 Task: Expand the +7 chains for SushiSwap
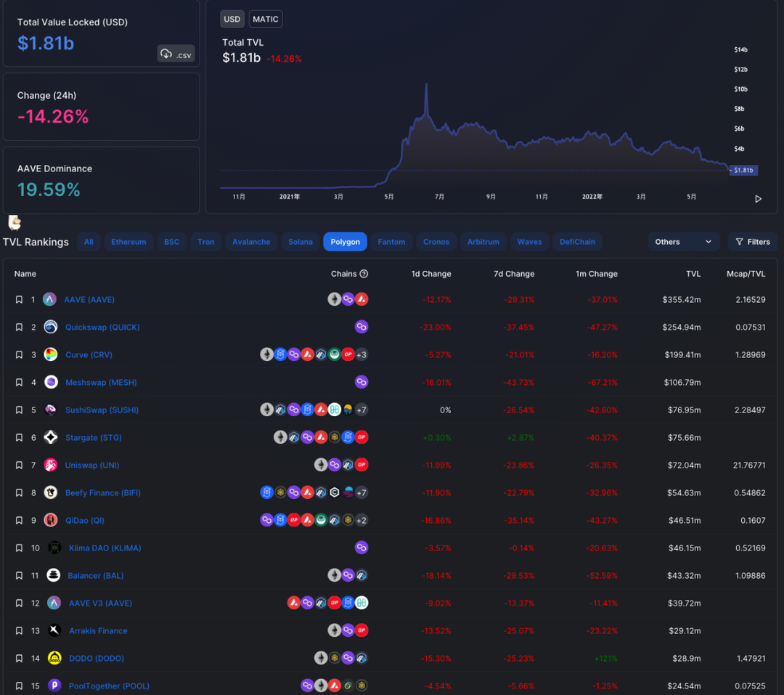[362, 410]
